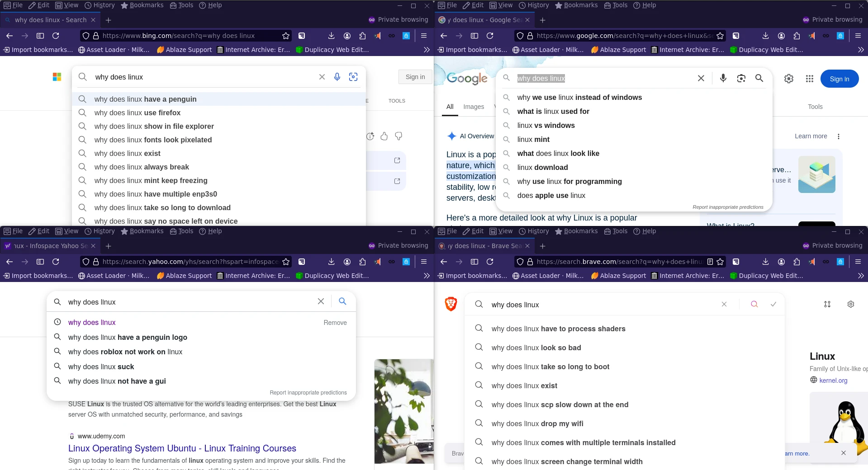Click thumbs down icon in Bing window
This screenshot has height=470, width=868.
click(398, 136)
